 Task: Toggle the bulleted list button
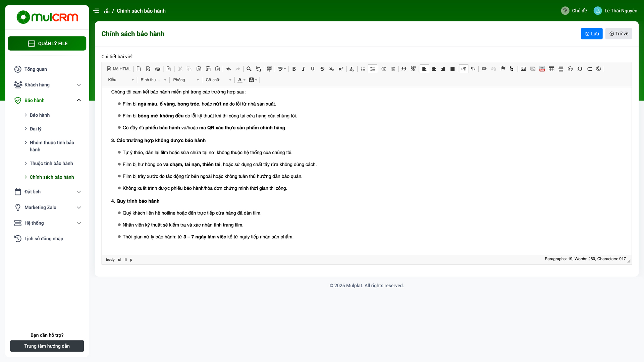click(x=372, y=69)
